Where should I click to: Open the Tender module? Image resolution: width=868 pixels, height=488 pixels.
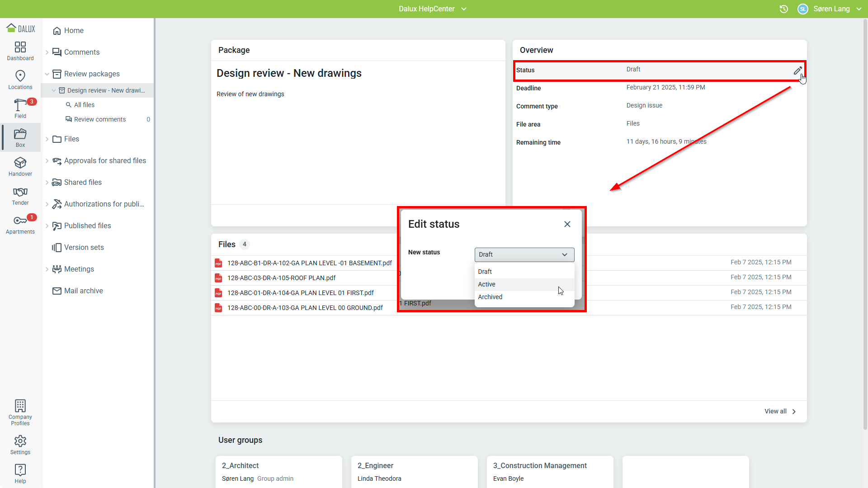20,195
